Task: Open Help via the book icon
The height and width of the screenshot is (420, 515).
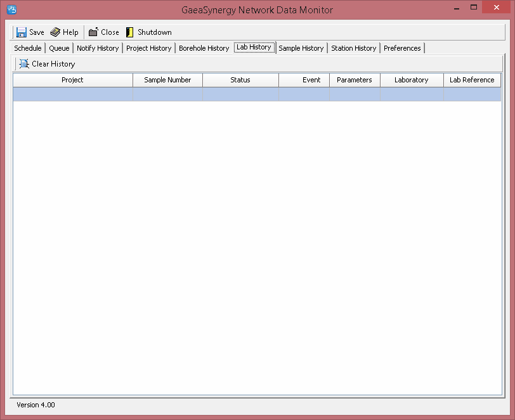Action: coord(55,32)
